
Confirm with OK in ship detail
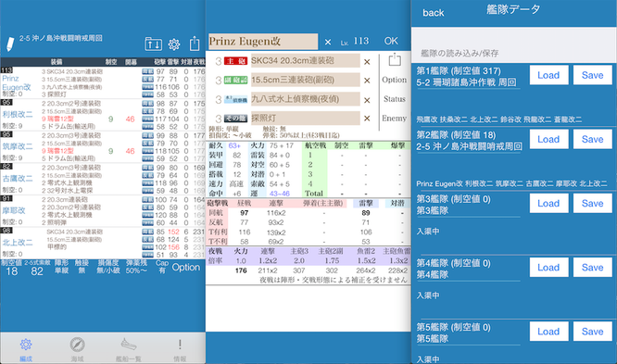tap(391, 41)
